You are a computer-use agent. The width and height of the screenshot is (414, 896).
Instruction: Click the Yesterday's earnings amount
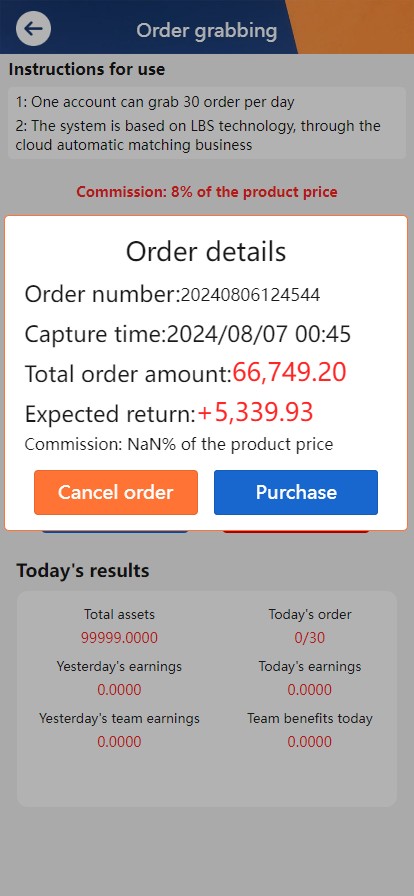coord(119,690)
